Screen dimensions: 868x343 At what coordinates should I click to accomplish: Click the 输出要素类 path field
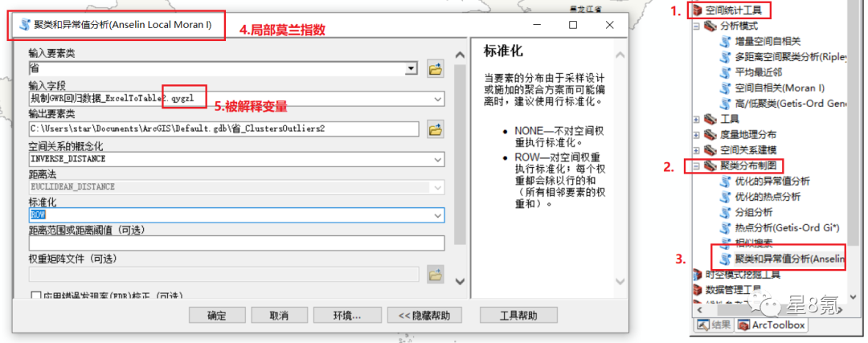click(x=223, y=129)
